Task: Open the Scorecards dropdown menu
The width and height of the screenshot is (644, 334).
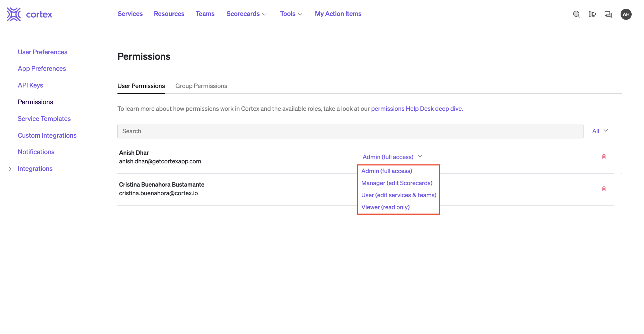Action: pos(246,14)
